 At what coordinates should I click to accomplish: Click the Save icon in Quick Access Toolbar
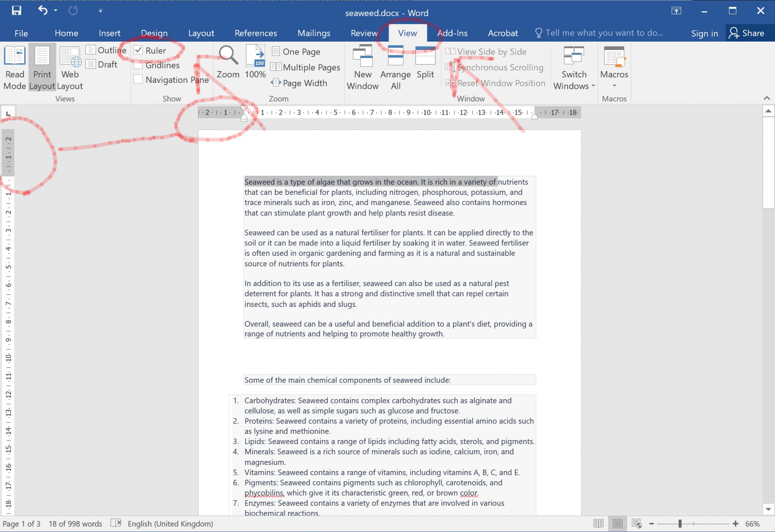[x=16, y=11]
